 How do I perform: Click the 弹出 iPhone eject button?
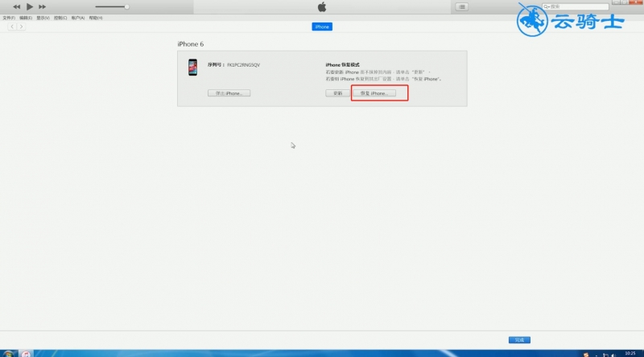(x=229, y=93)
